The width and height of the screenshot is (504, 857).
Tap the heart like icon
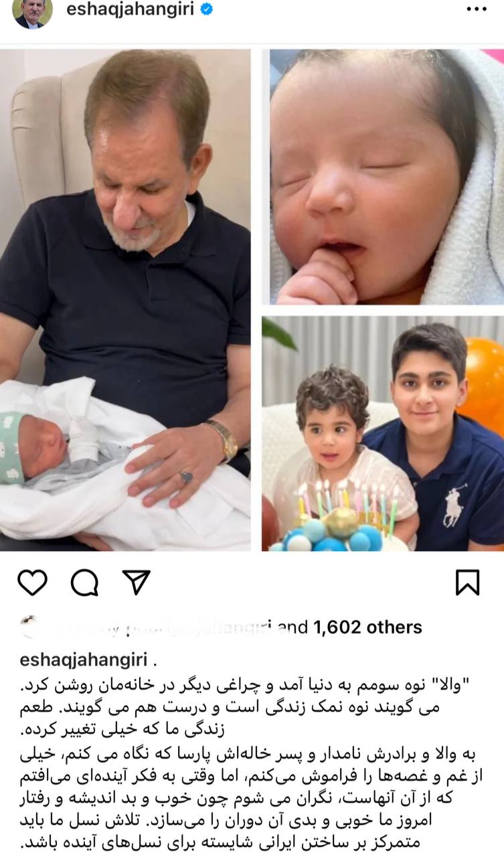[32, 582]
